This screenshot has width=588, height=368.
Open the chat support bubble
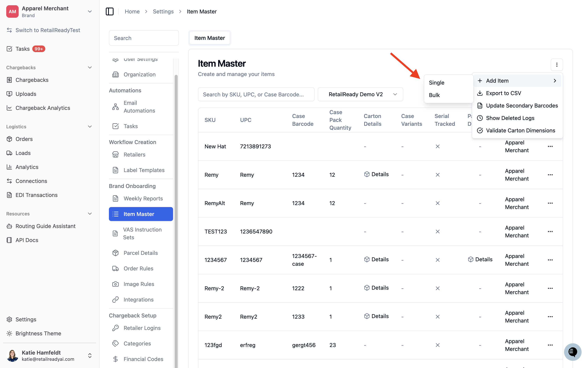pos(572,352)
